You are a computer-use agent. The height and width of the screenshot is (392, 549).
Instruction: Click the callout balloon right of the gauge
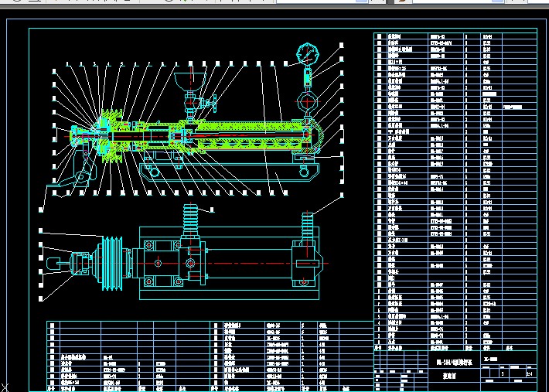pyautogui.click(x=341, y=46)
